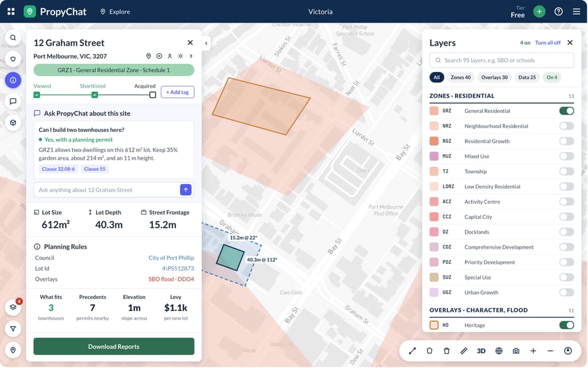Click the Urban Growth colour swatch
This screenshot has width=588, height=368.
(x=434, y=293)
